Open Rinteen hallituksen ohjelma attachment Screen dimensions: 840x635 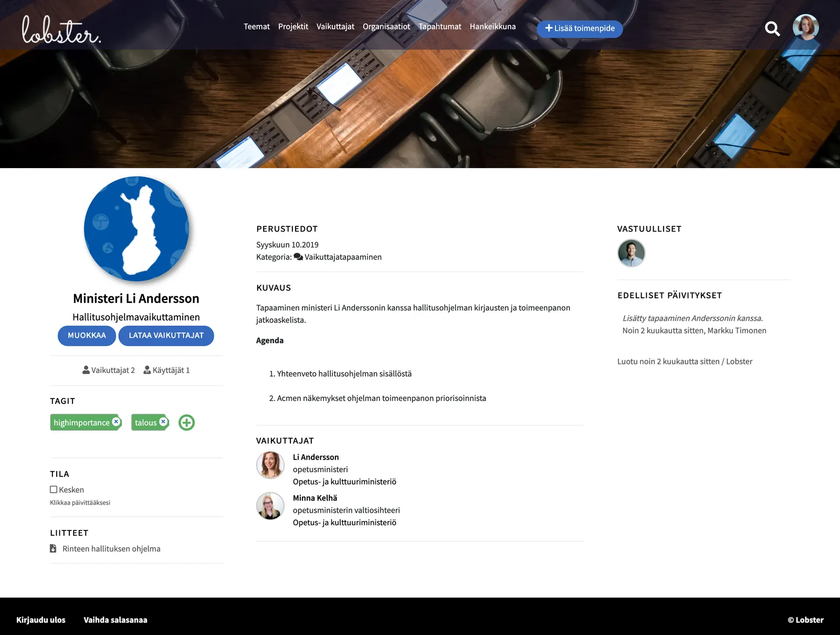click(x=111, y=548)
